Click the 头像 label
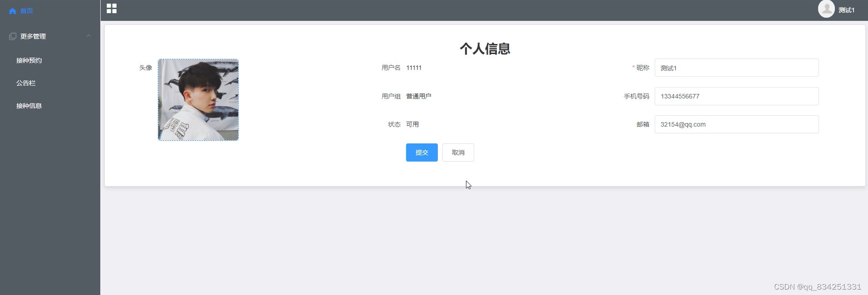The image size is (868, 295). (146, 68)
